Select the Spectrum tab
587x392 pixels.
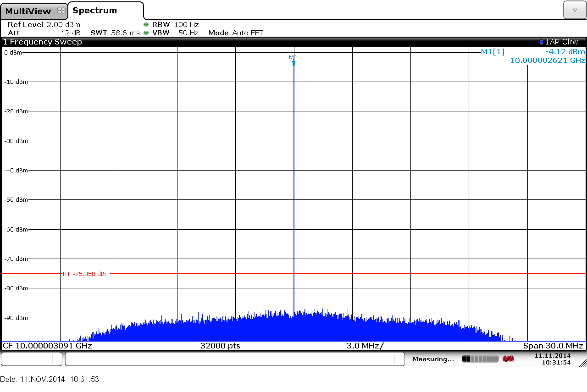[x=95, y=11]
